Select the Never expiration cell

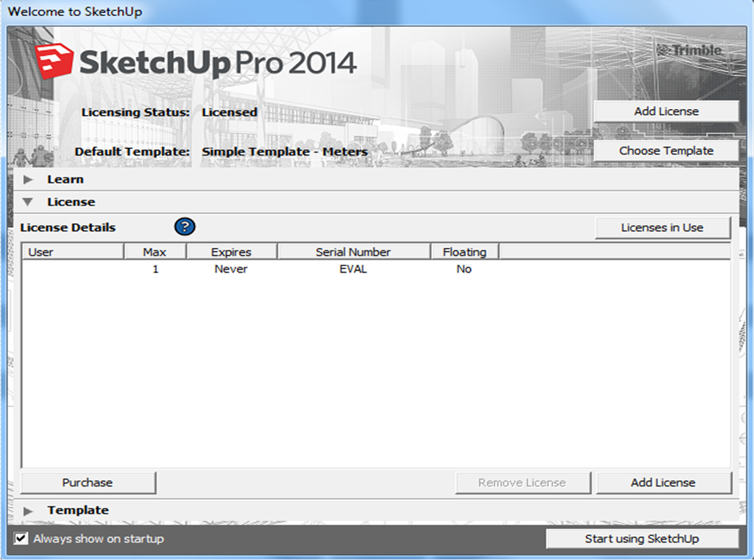(230, 269)
